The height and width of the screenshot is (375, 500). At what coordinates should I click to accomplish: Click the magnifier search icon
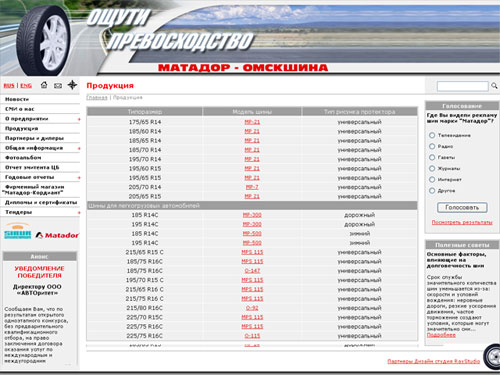494,86
